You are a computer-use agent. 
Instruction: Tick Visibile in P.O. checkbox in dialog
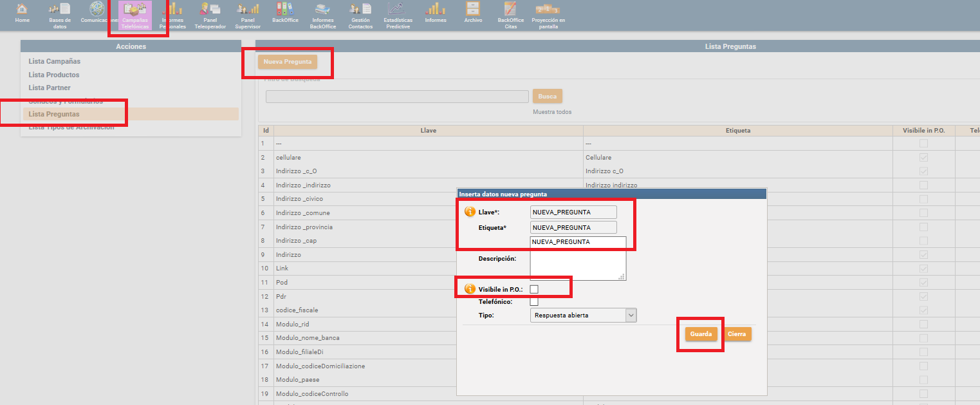tap(534, 289)
